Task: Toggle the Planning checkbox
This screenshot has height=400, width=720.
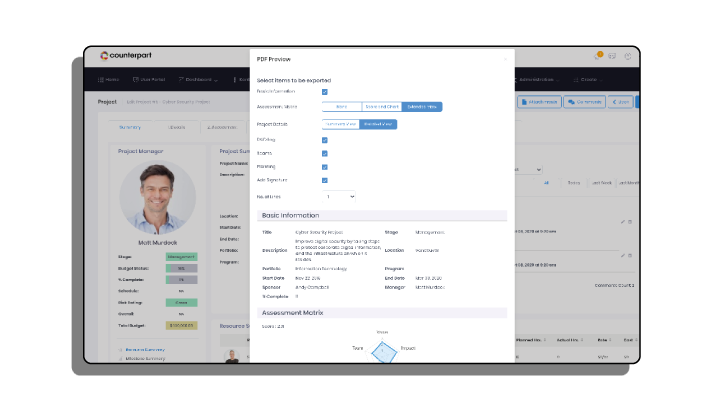Action: click(x=325, y=167)
